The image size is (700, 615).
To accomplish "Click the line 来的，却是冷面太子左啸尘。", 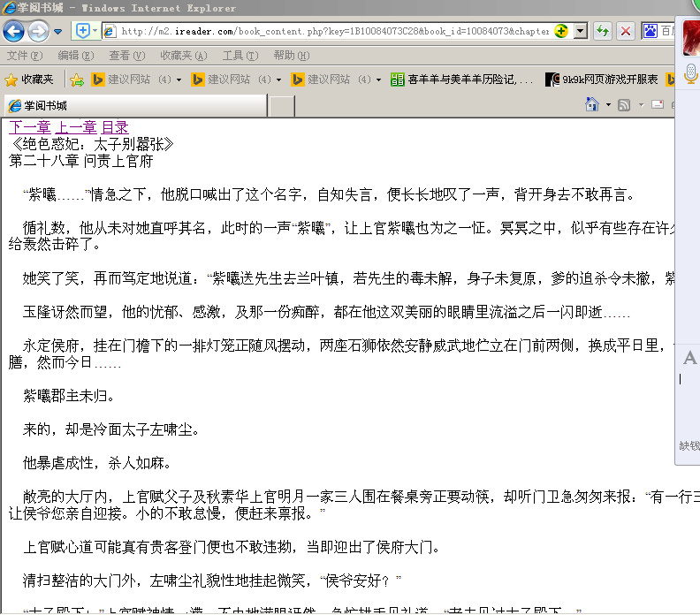I will [111, 429].
